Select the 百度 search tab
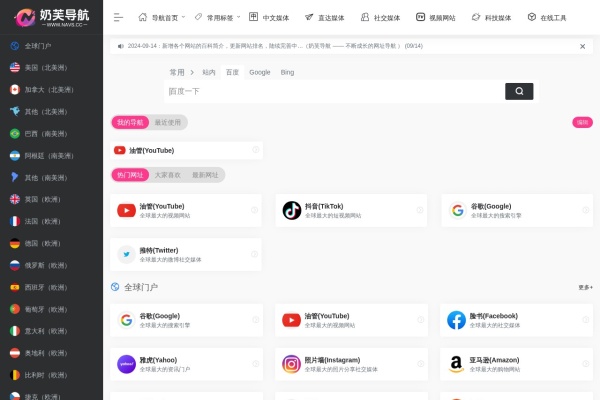The width and height of the screenshot is (600, 400). pos(232,72)
